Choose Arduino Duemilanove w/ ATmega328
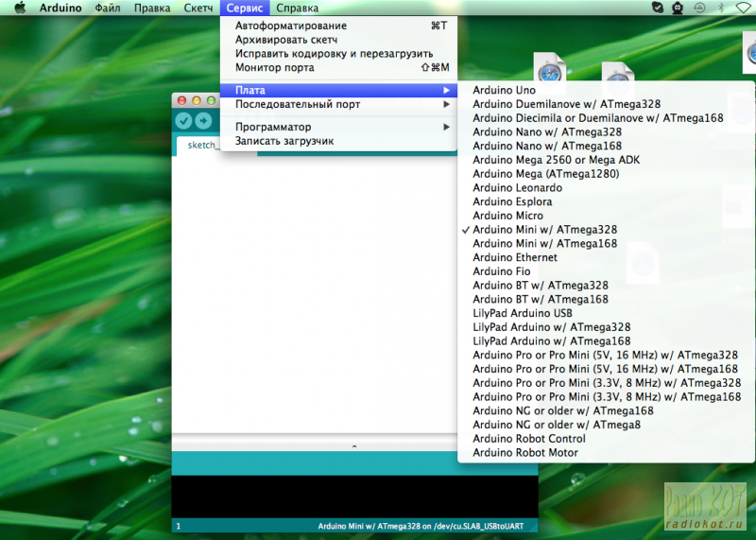756x540 pixels. (x=606, y=104)
